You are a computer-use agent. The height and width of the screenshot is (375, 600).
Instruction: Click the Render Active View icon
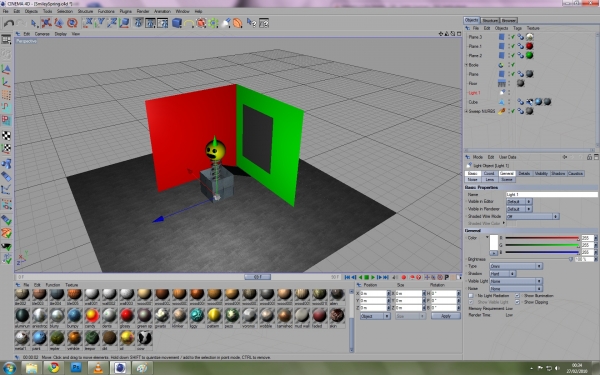[138, 23]
